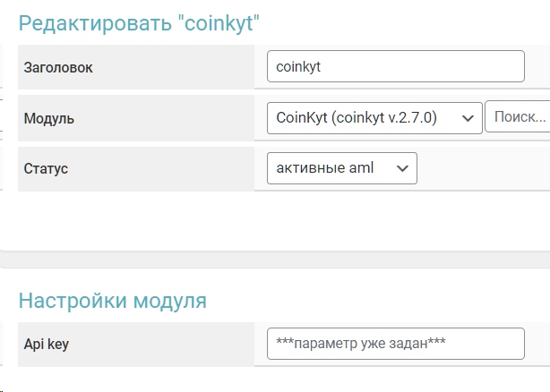Click the 'Настройки модуля' section heading
Viewport: 550px width, 392px height.
click(113, 301)
